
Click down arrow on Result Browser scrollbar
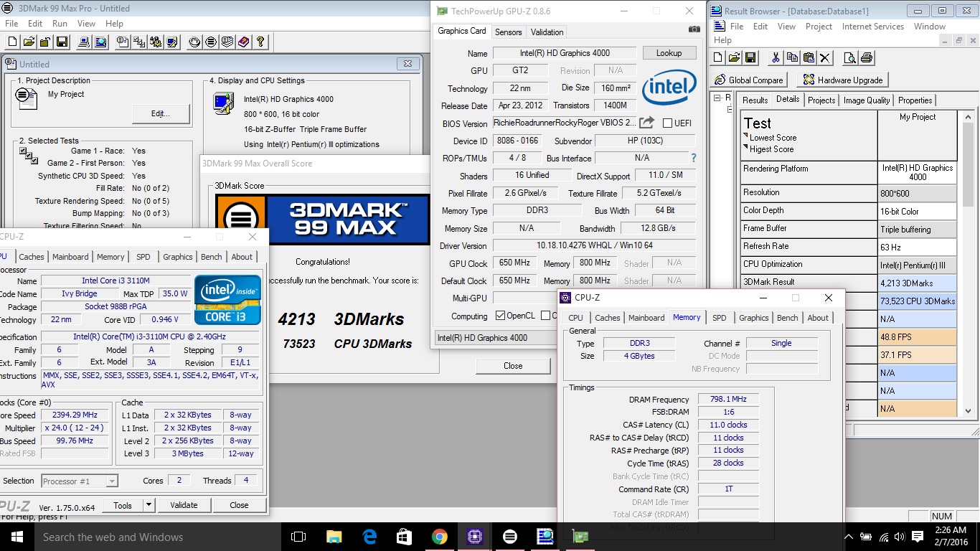[x=968, y=411]
